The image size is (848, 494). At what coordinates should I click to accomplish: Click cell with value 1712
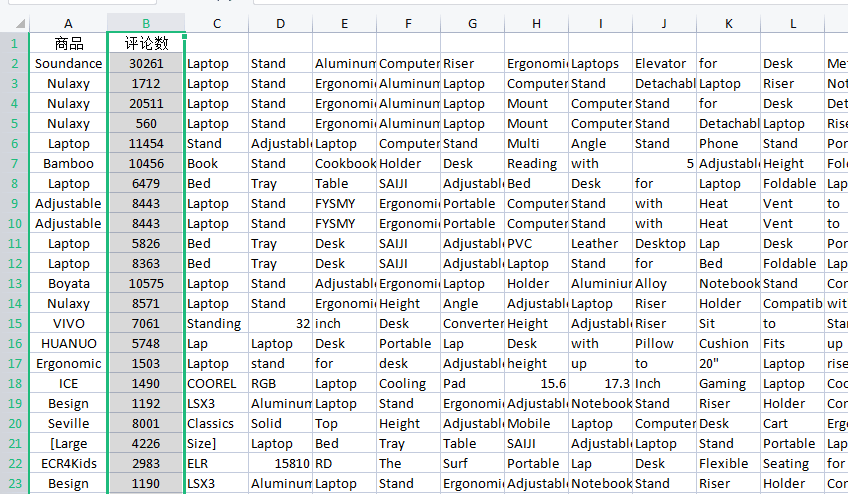[x=146, y=83]
